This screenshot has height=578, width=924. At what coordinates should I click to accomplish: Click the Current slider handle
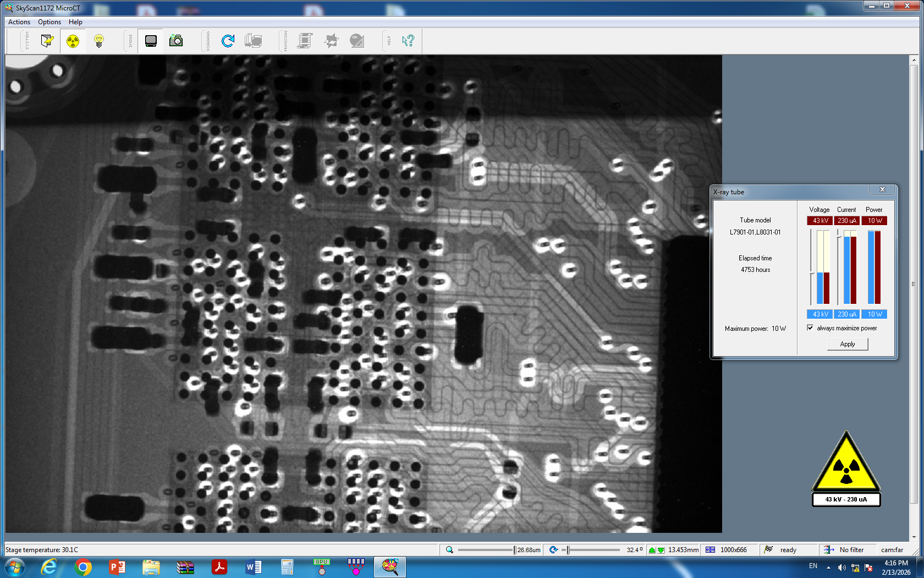click(838, 235)
